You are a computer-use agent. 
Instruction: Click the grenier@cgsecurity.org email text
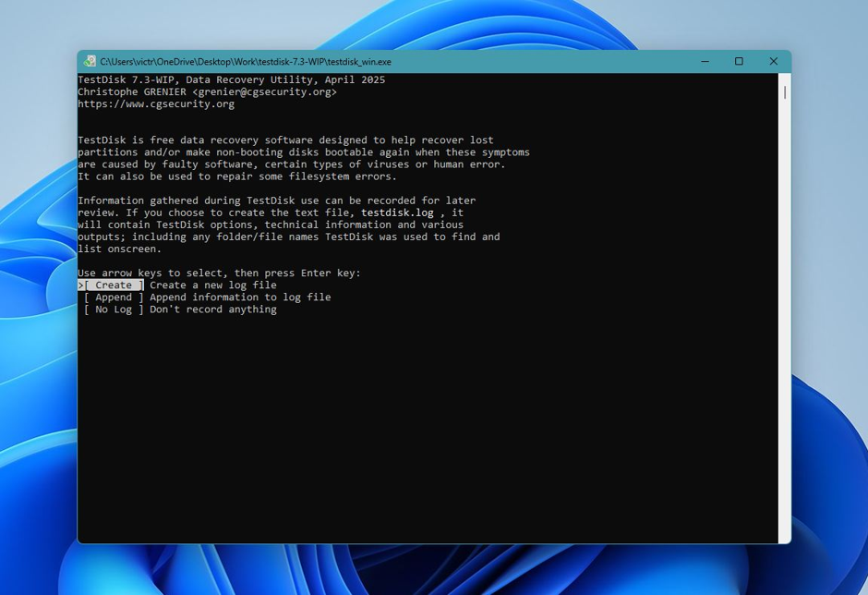pyautogui.click(x=264, y=92)
